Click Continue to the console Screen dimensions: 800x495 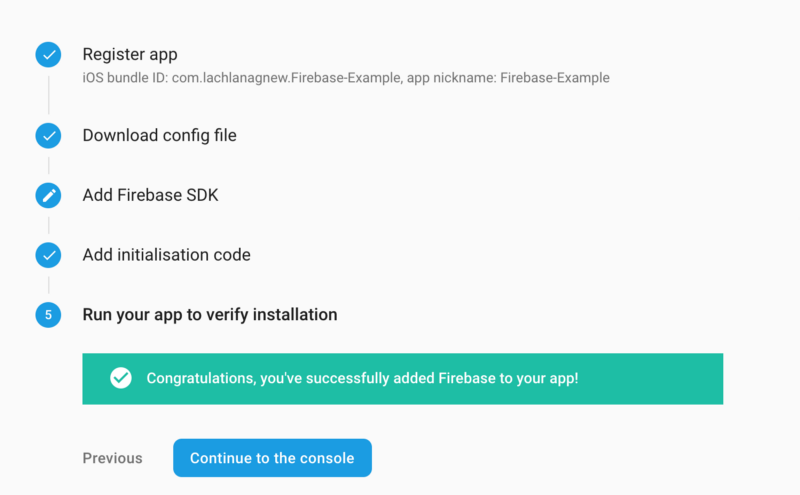point(272,458)
